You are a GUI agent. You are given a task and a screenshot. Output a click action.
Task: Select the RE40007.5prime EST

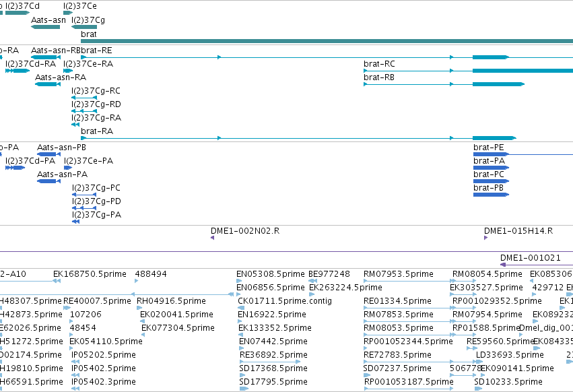(x=97, y=301)
